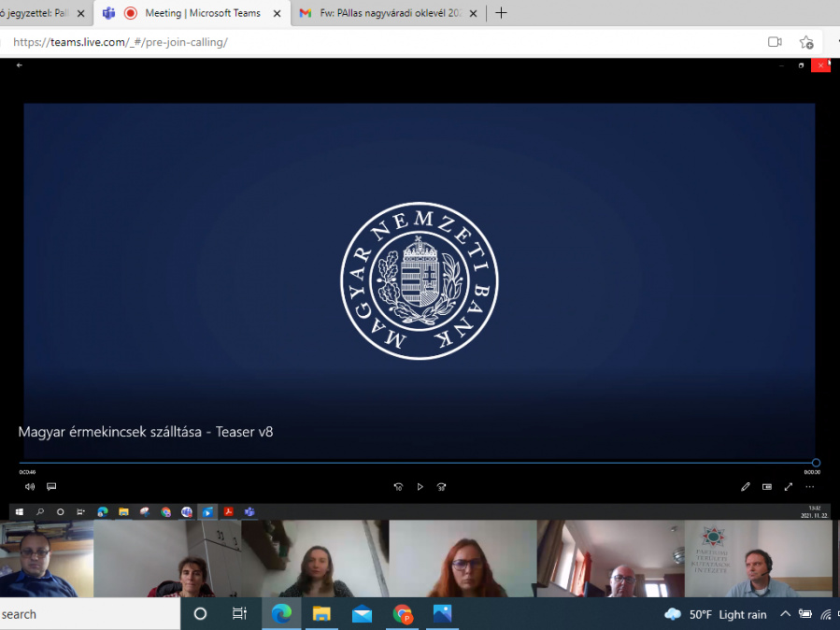Click shared-screen clock showing 2021.11.22

[814, 511]
